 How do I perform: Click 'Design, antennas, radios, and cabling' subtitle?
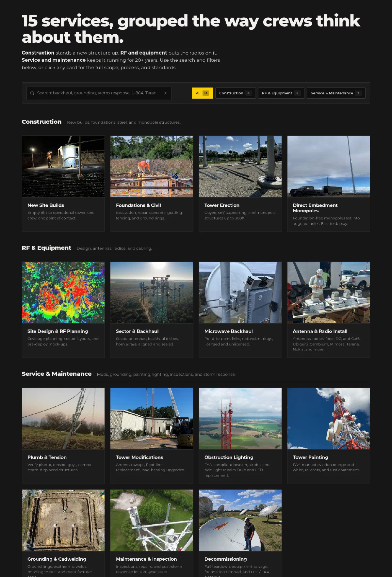pyautogui.click(x=114, y=248)
